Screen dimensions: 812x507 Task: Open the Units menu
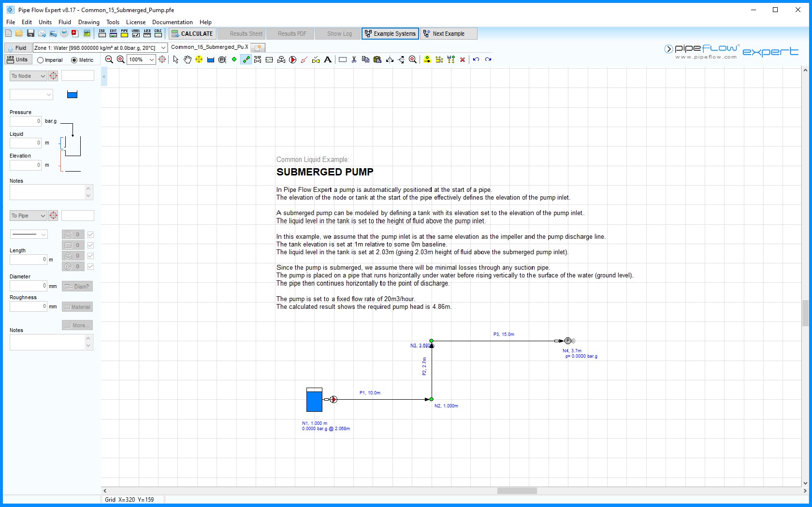click(45, 22)
